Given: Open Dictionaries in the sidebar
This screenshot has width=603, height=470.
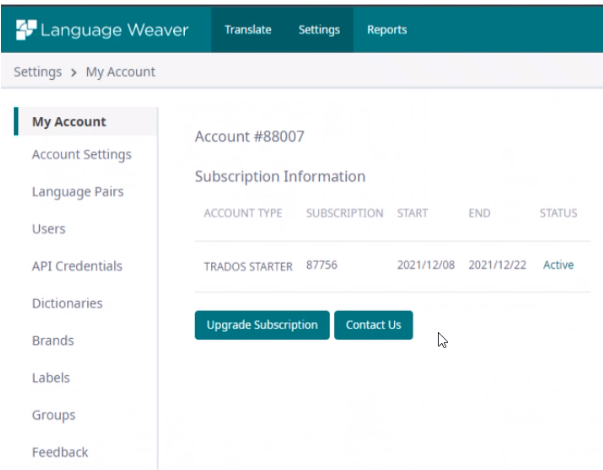Looking at the screenshot, I should coord(67,303).
